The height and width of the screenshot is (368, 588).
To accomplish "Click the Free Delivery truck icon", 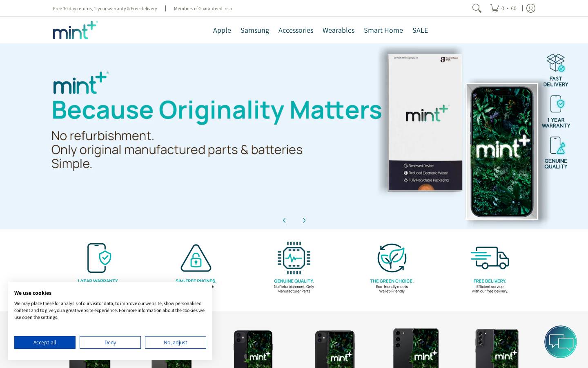I will pos(490,258).
